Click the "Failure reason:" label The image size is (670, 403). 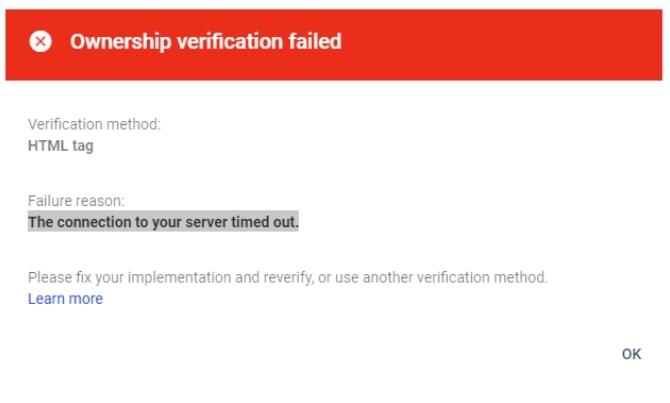pyautogui.click(x=76, y=200)
